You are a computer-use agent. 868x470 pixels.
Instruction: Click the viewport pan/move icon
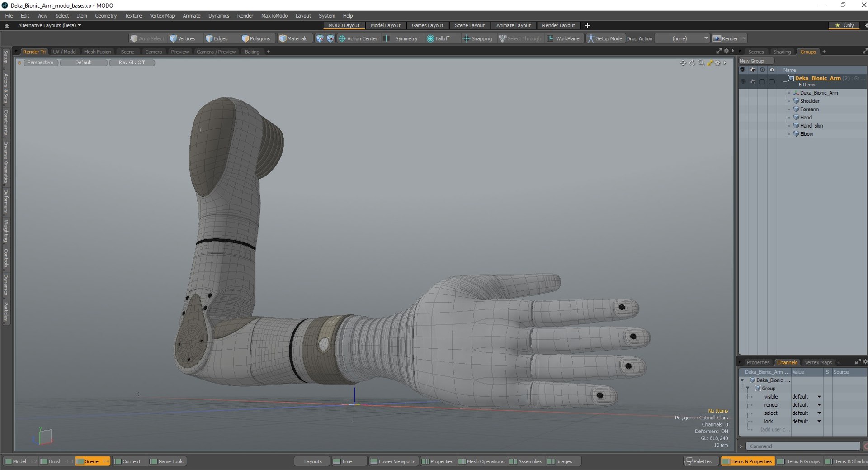(683, 63)
